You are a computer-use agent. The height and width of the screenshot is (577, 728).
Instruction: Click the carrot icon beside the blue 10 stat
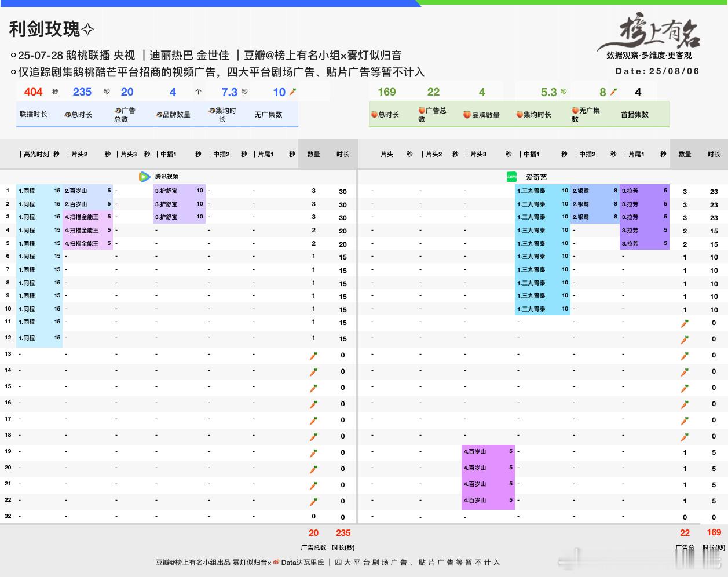(293, 92)
